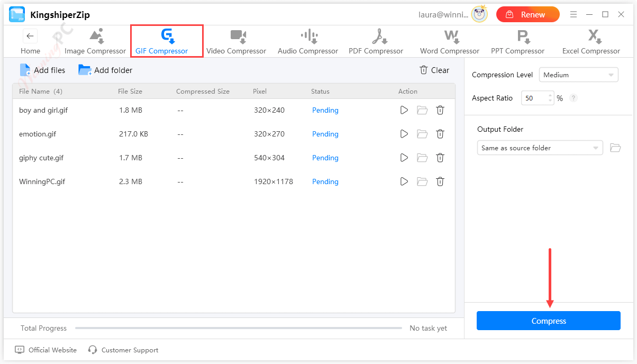Click Pending status of WinningPC.gif
This screenshot has width=637, height=364.
pyautogui.click(x=325, y=181)
